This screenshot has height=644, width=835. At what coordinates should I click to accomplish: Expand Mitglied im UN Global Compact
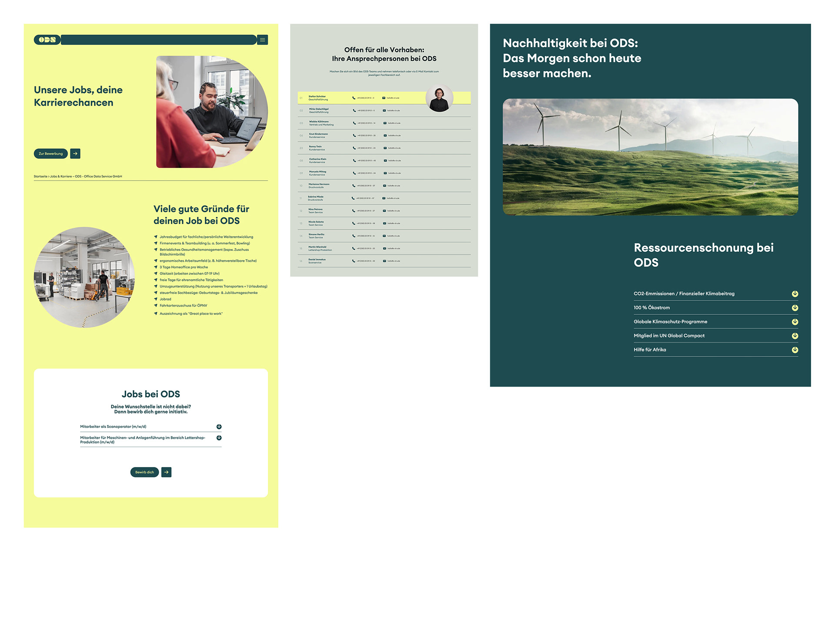point(795,336)
